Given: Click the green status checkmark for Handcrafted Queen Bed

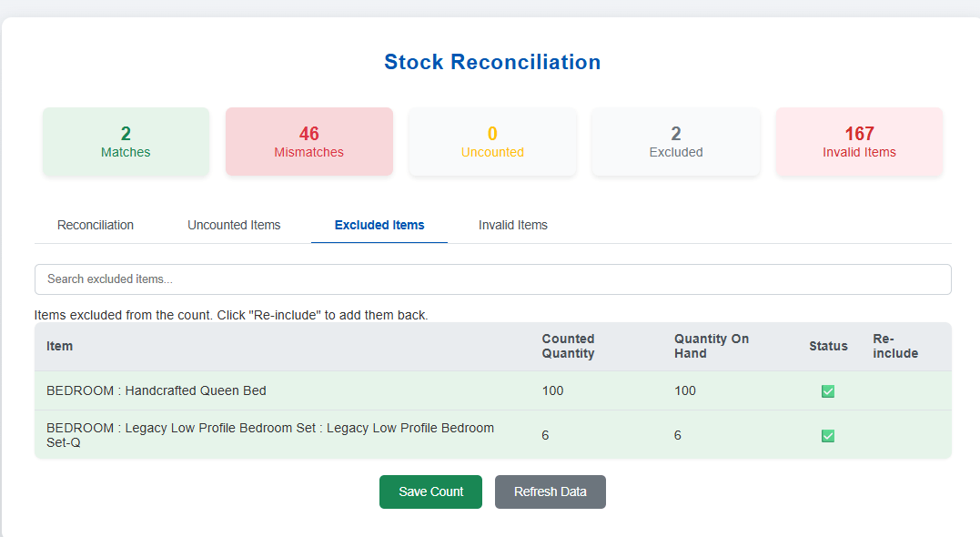Looking at the screenshot, I should coord(828,391).
